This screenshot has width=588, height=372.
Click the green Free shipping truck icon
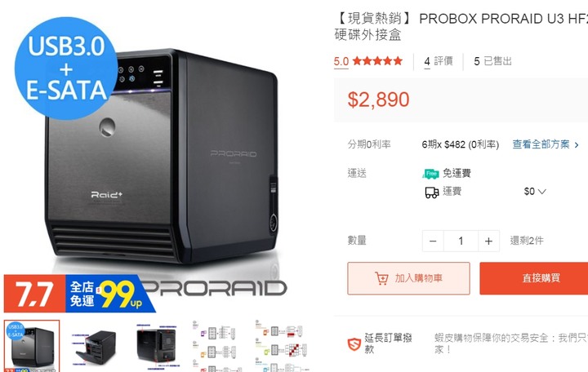point(431,174)
